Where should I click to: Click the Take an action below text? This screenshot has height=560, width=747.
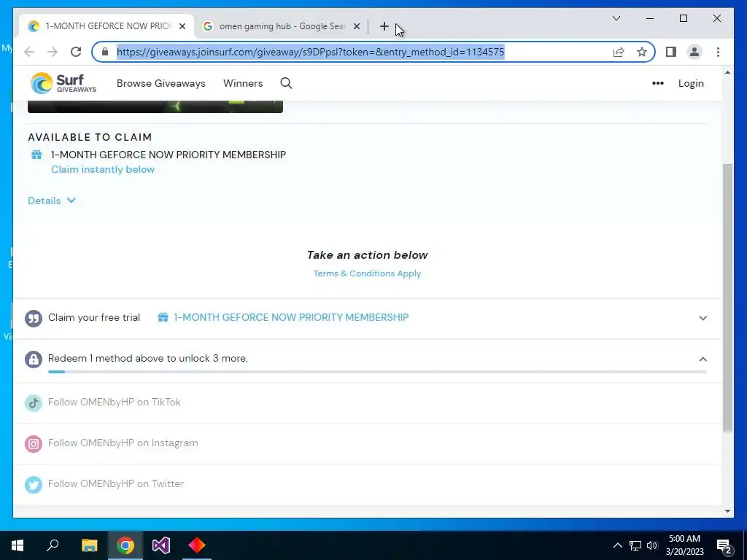(368, 254)
